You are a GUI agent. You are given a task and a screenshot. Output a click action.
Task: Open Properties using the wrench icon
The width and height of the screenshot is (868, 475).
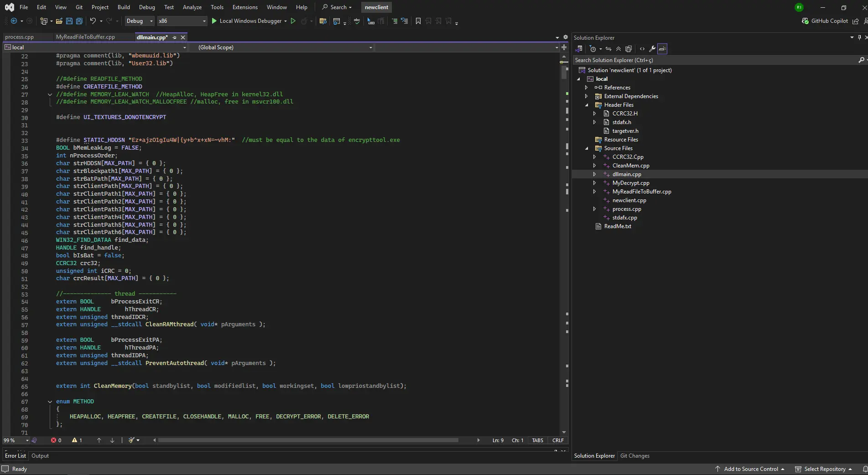click(652, 49)
